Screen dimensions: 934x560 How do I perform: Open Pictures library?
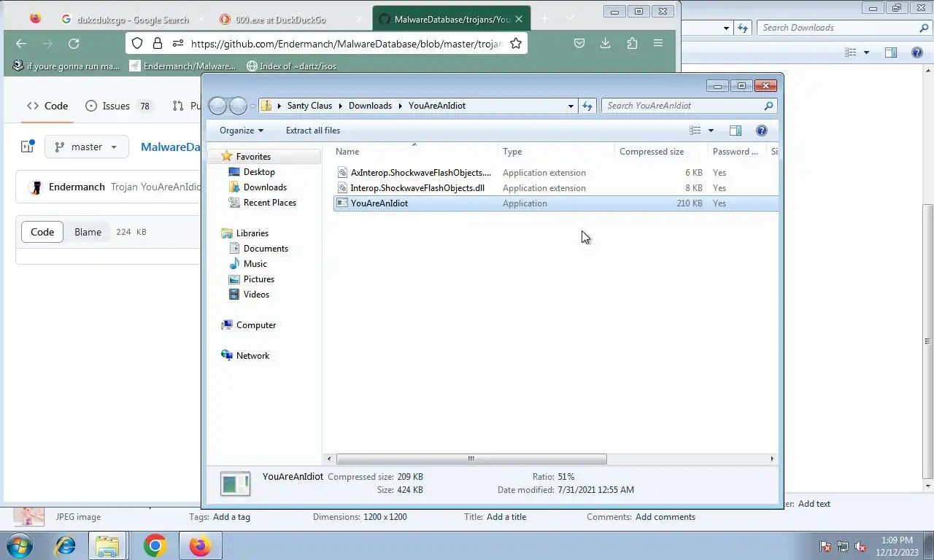259,279
